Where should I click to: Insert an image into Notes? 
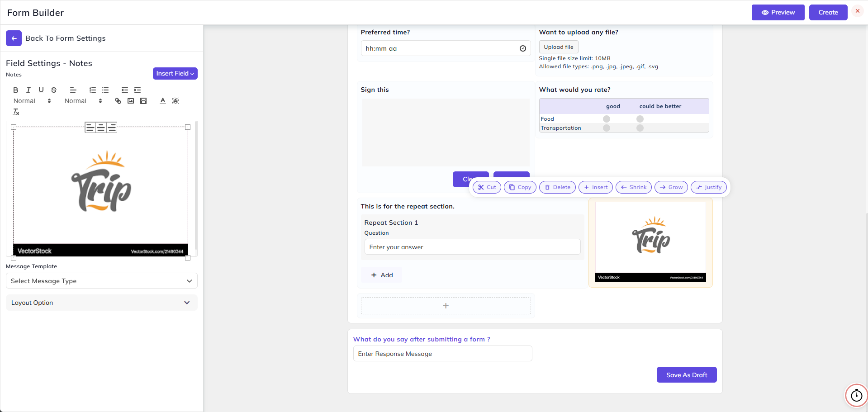tap(131, 101)
